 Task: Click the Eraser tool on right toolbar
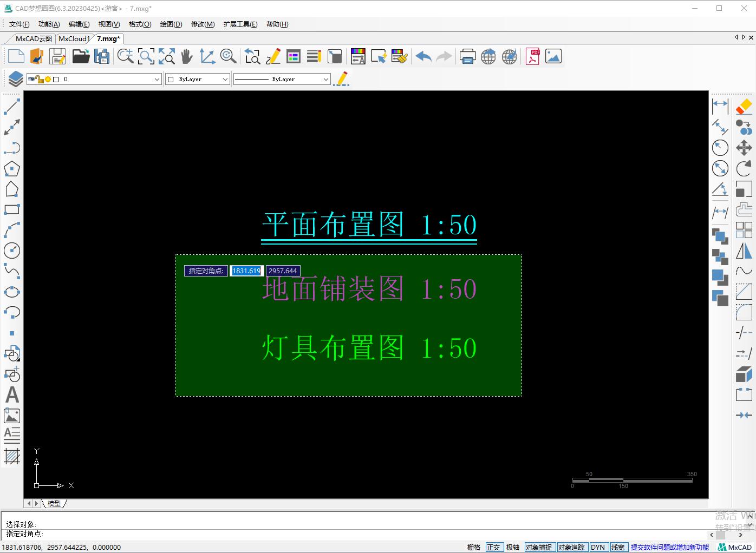[744, 107]
